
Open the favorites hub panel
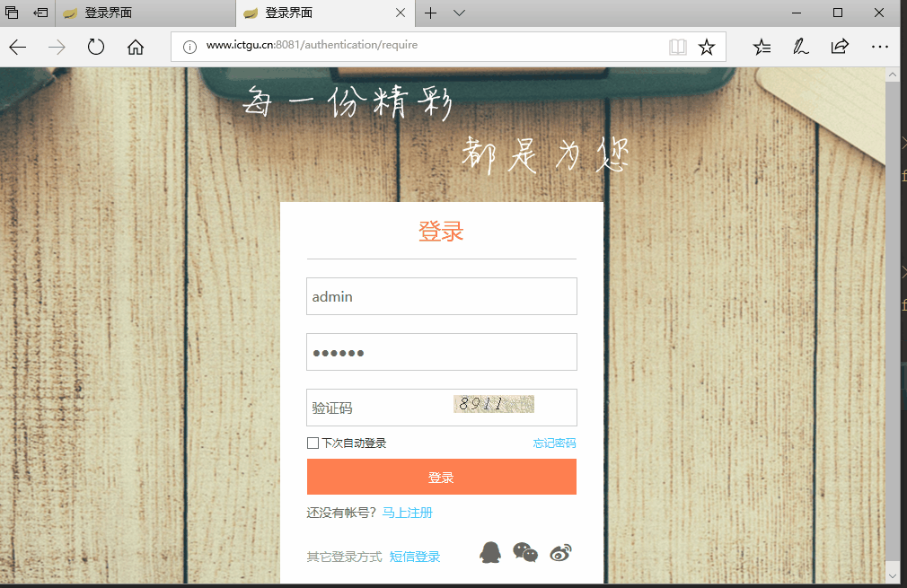(762, 47)
